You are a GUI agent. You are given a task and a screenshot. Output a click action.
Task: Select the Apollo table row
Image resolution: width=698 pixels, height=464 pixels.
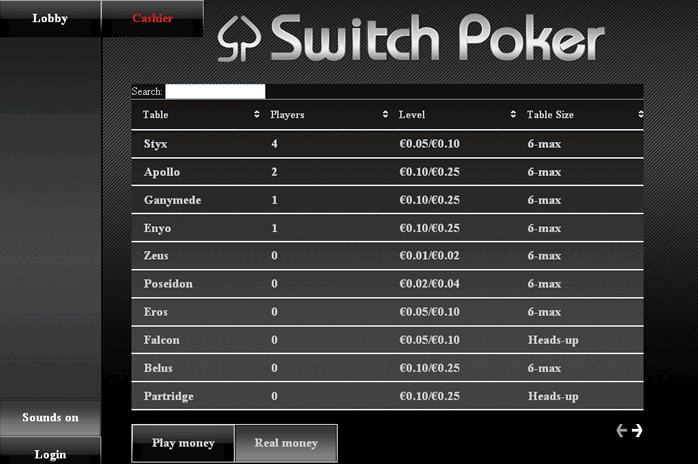coord(387,172)
